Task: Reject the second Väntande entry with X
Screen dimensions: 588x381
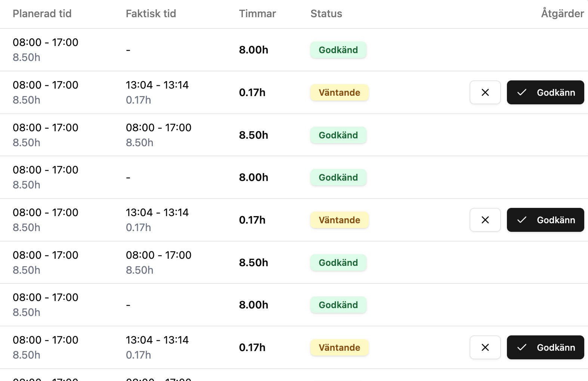Action: pos(485,220)
